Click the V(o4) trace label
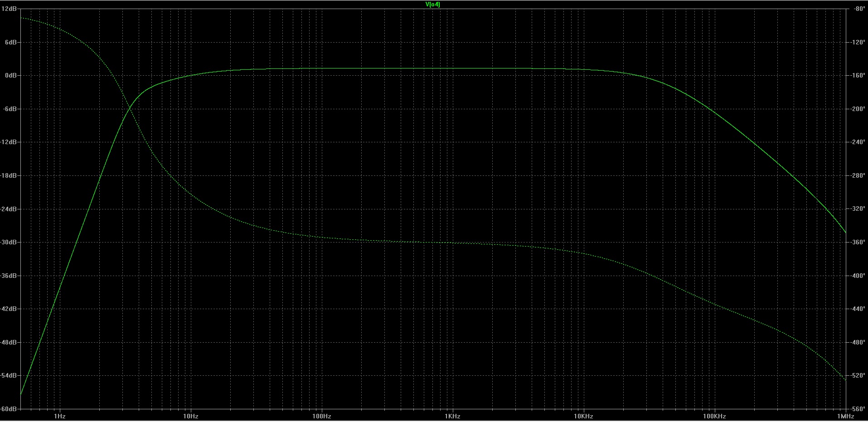This screenshot has height=422, width=868. [x=432, y=5]
